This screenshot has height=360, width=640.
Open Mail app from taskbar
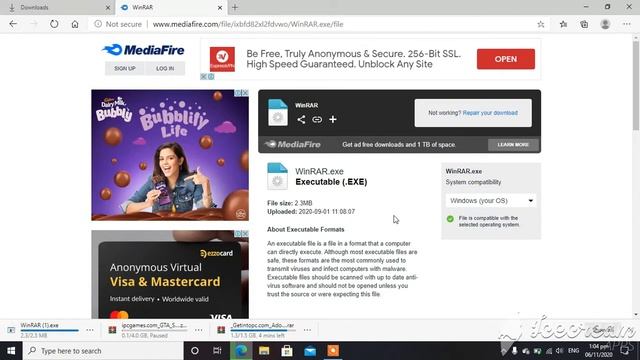(310, 351)
